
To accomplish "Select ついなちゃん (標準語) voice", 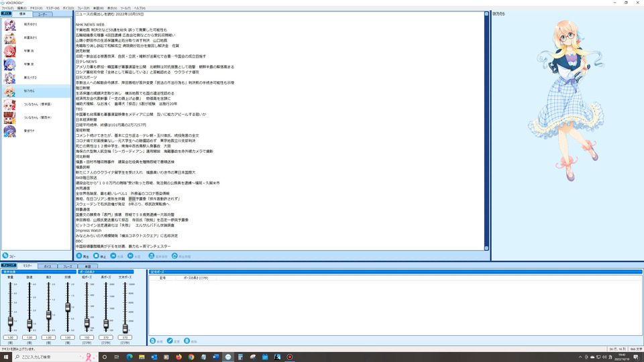I will click(36, 105).
